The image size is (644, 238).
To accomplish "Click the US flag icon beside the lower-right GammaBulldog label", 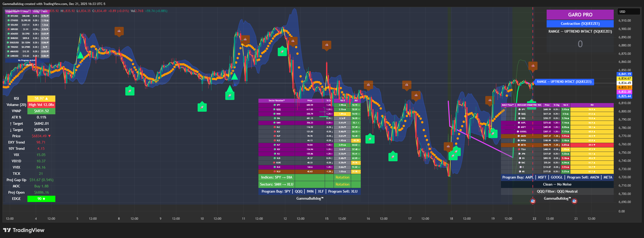I will click(574, 201).
